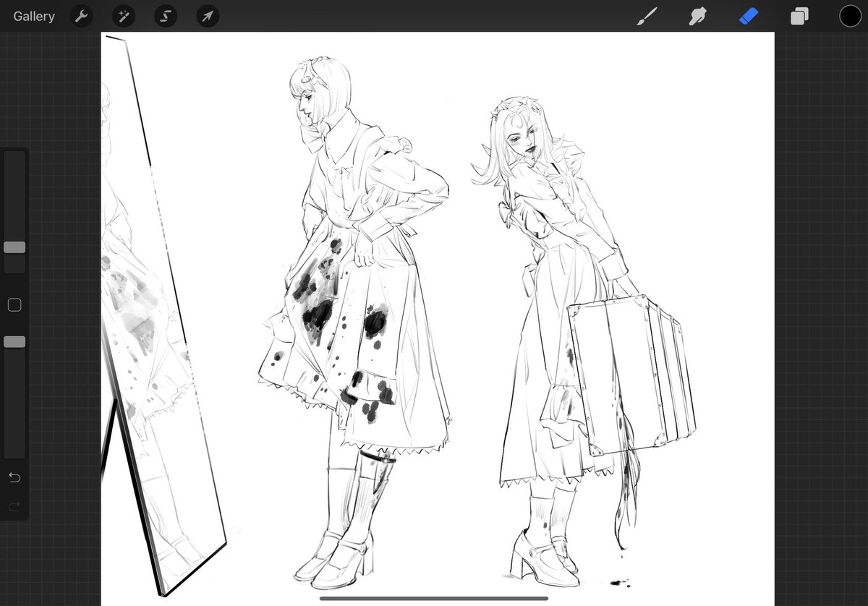Undo the last stroke
The width and height of the screenshot is (868, 606).
coord(14,477)
